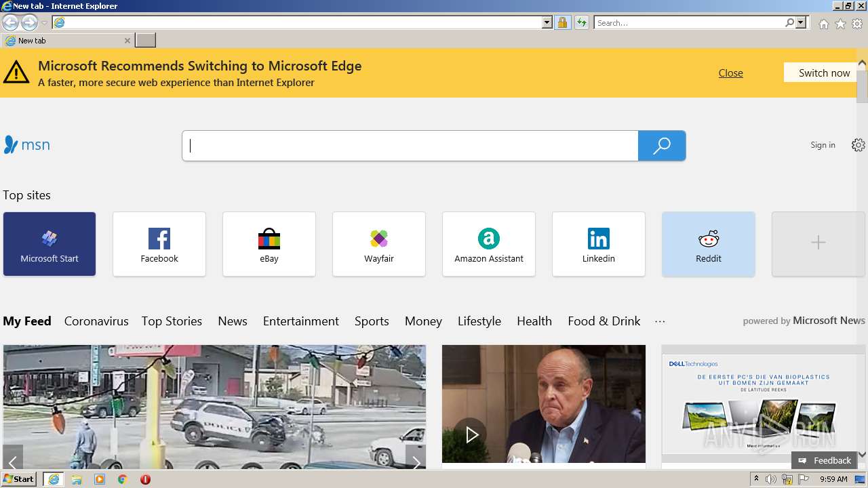Click the warning triangle icon in banner
The width and height of the screenshot is (868, 488).
(x=16, y=72)
